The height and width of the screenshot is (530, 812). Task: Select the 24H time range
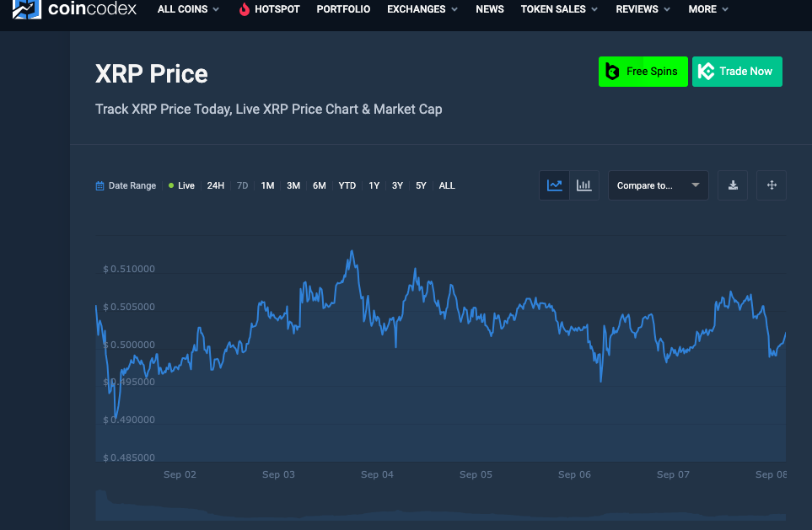pos(215,186)
